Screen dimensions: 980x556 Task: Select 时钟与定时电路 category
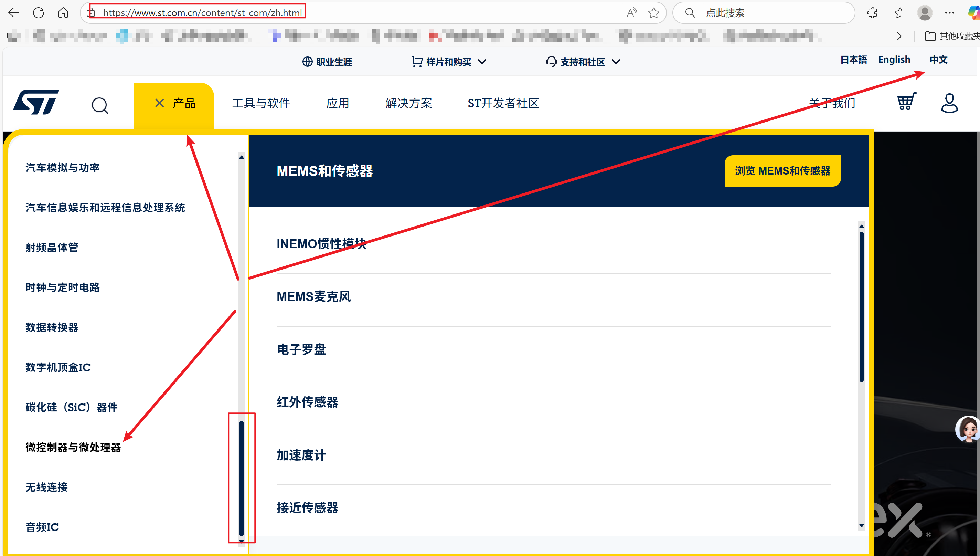63,287
